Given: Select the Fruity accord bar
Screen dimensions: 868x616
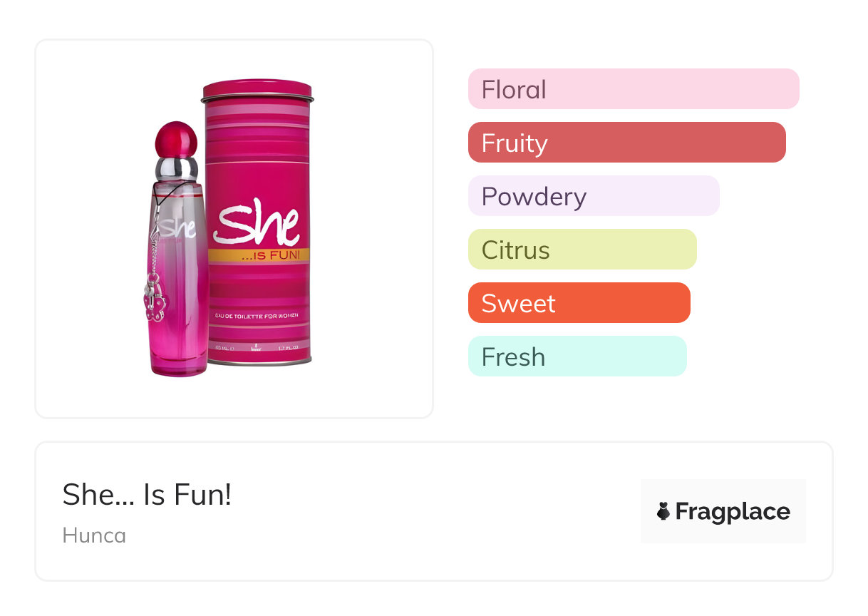Looking at the screenshot, I should tap(626, 143).
